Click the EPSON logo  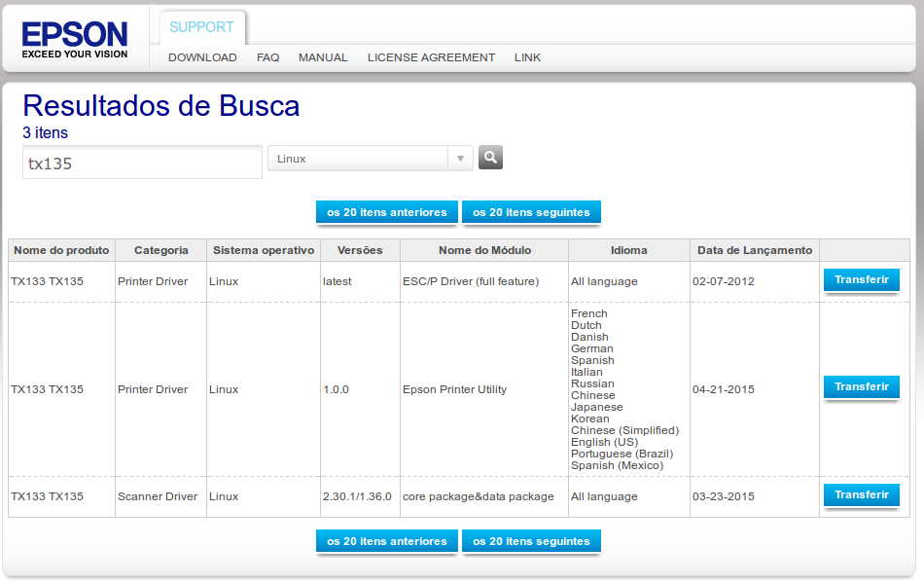[75, 40]
